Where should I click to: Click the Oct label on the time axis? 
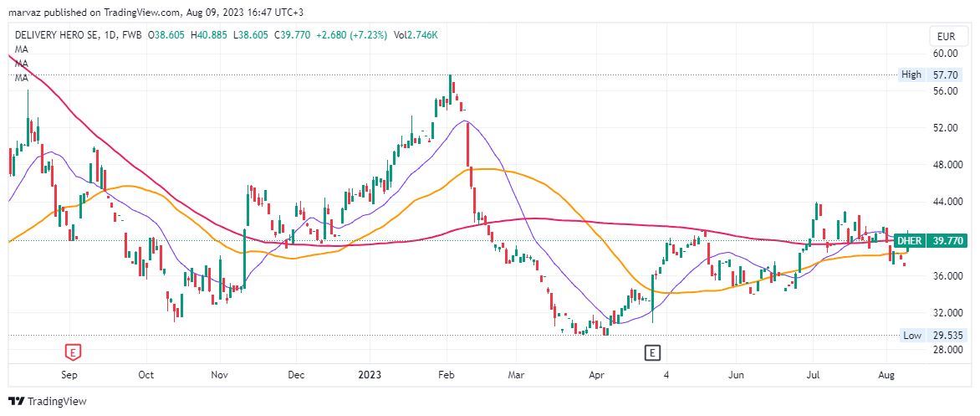[x=146, y=375]
